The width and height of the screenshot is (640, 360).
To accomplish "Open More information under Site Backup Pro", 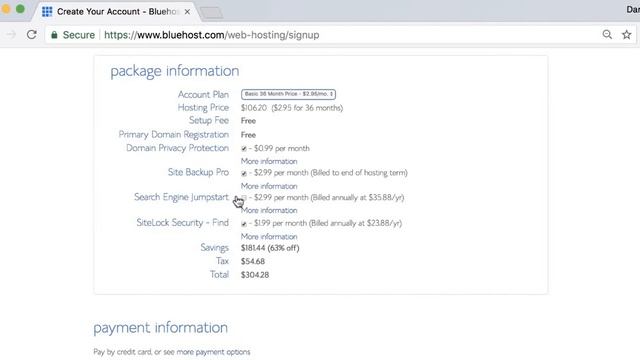I will pos(269,186).
